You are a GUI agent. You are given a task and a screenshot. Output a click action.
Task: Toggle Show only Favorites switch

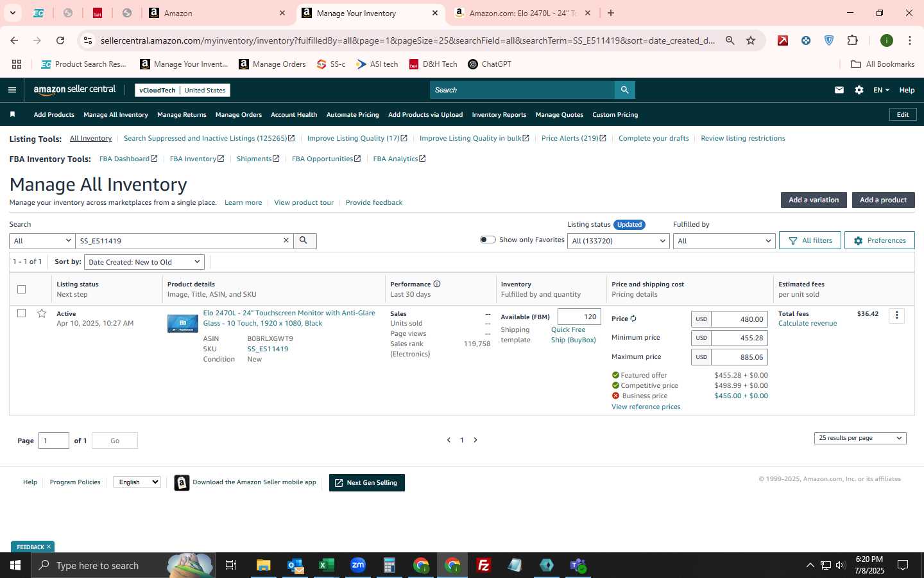click(x=488, y=240)
